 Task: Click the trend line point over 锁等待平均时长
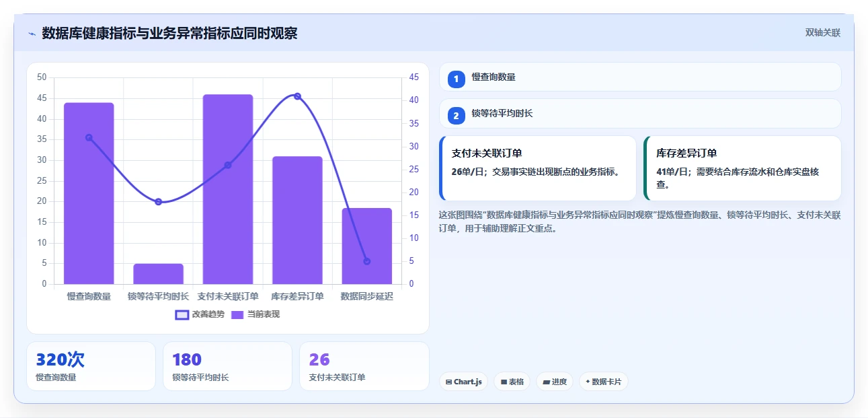click(x=158, y=202)
